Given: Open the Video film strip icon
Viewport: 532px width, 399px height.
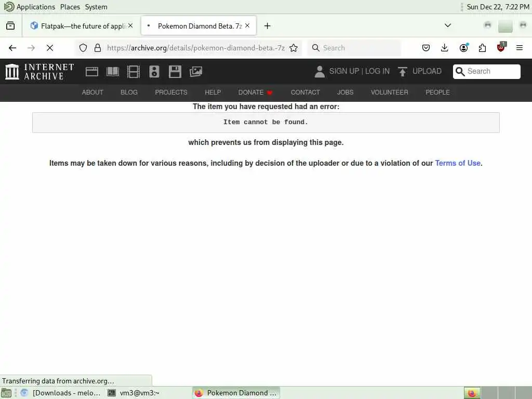Looking at the screenshot, I should pyautogui.click(x=134, y=72).
